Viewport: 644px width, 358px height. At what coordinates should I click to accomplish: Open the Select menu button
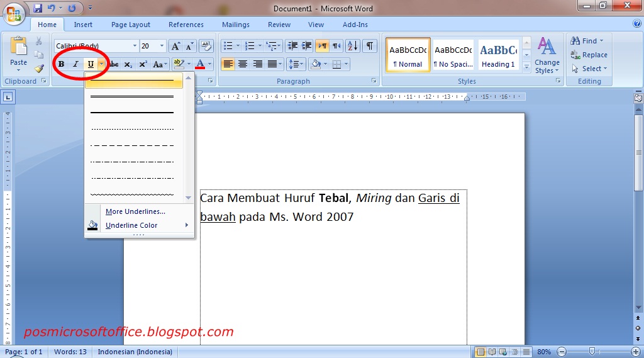pyautogui.click(x=589, y=69)
